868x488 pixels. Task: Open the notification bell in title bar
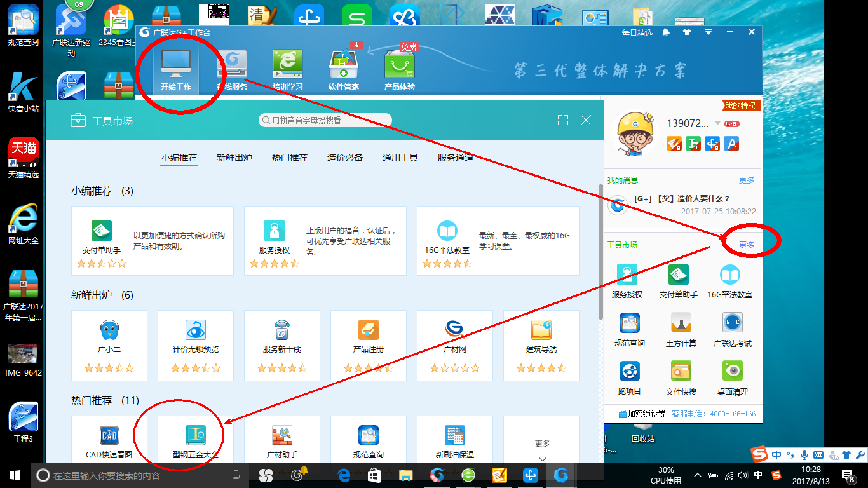tap(666, 32)
